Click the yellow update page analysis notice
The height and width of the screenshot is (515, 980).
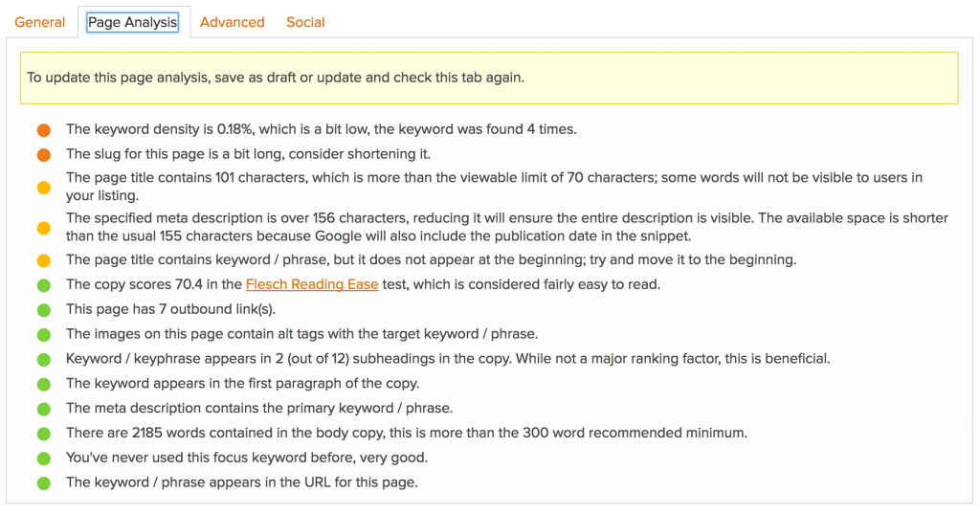pos(489,78)
